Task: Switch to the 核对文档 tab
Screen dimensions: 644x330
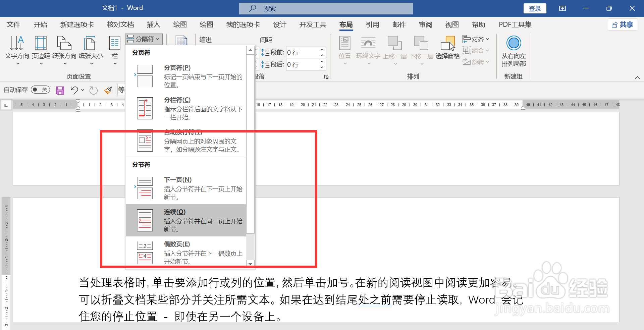Action: coord(120,24)
